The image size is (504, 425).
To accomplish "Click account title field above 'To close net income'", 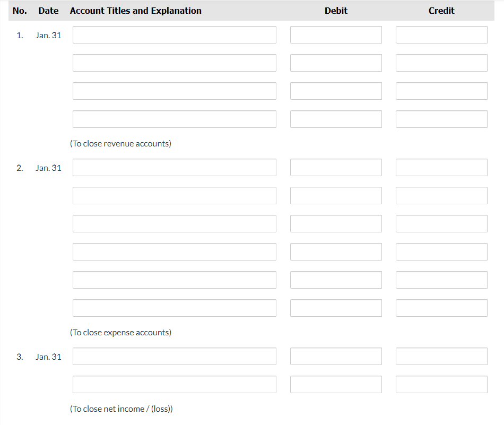I will tap(174, 384).
